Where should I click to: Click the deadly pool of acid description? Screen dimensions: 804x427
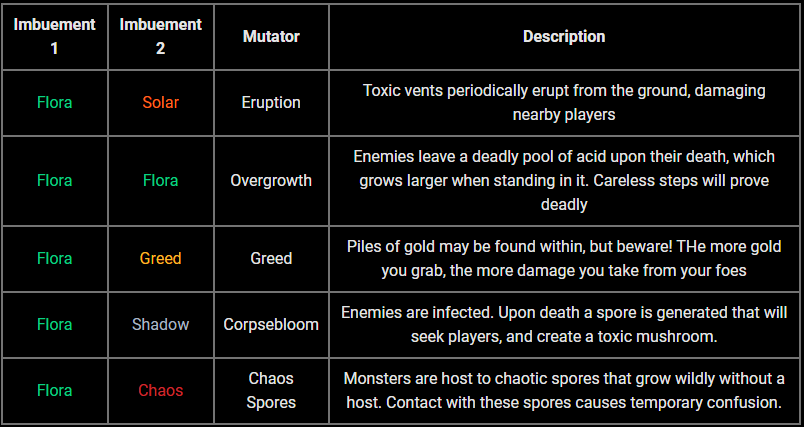(564, 180)
